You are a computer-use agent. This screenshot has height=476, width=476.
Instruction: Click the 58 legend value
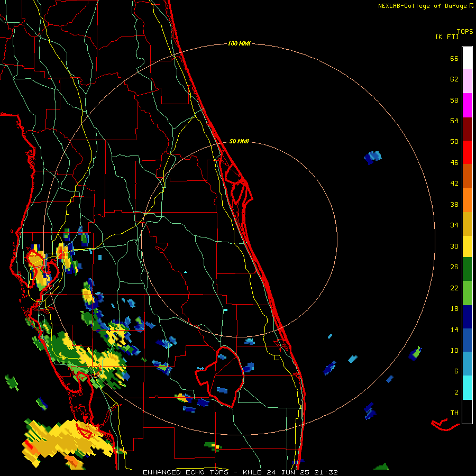tap(454, 100)
